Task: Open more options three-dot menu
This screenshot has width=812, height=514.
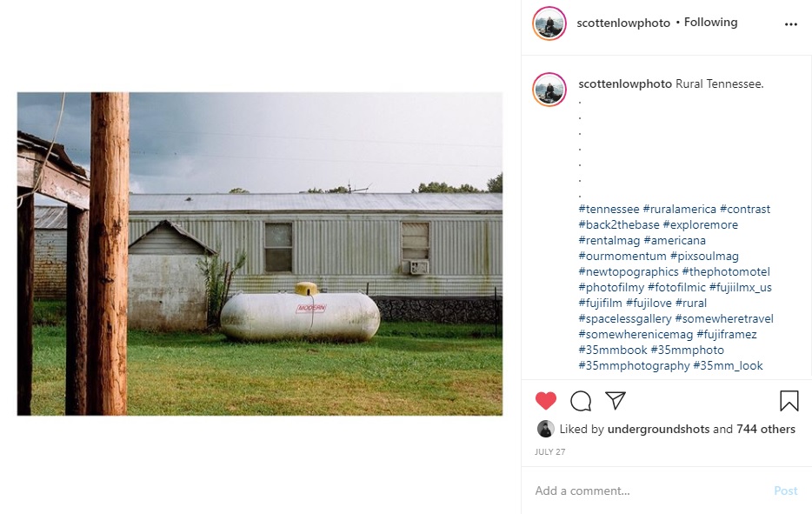Action: pos(791,24)
